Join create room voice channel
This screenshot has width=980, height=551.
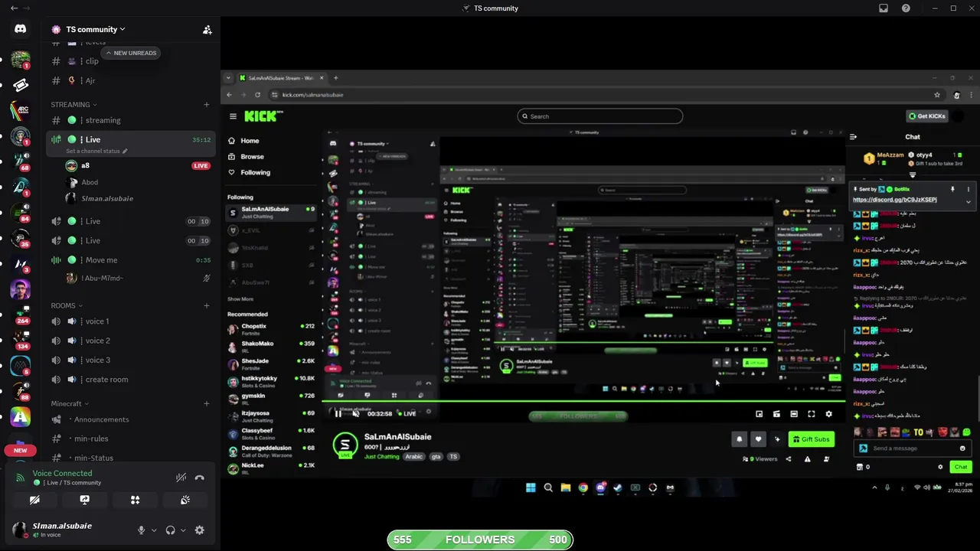pyautogui.click(x=130, y=380)
